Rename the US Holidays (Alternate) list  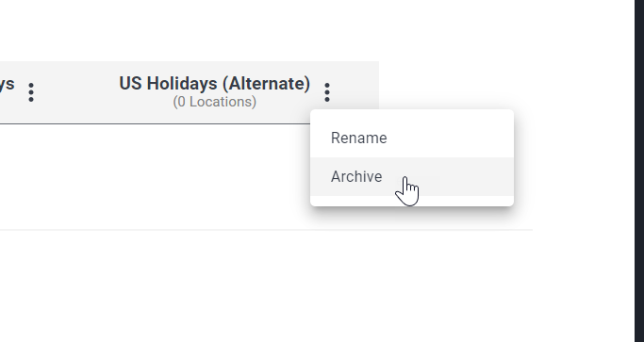(411, 138)
